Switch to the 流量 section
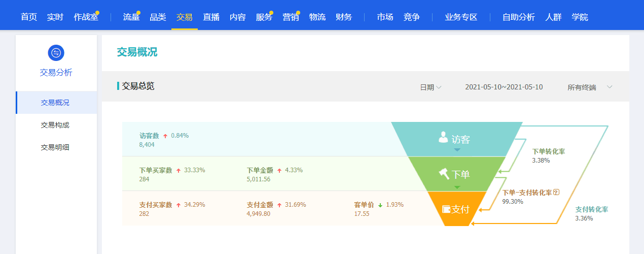 pyautogui.click(x=131, y=17)
